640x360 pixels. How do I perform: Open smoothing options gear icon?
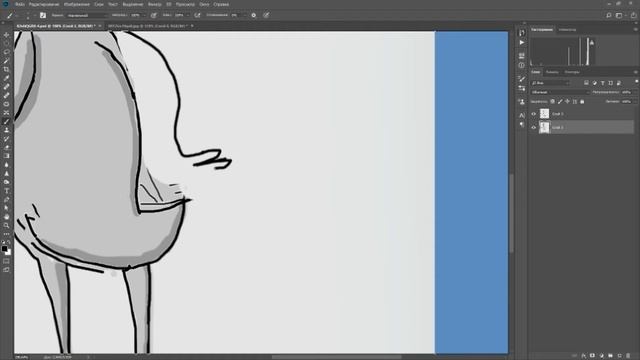(253, 15)
